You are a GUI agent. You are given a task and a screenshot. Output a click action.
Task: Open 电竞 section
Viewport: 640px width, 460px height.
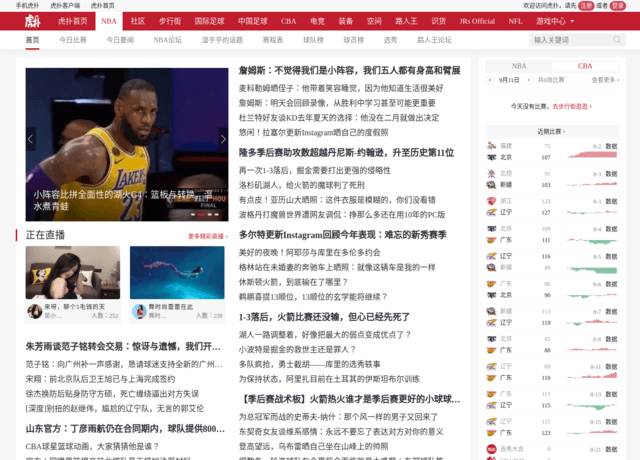(317, 21)
